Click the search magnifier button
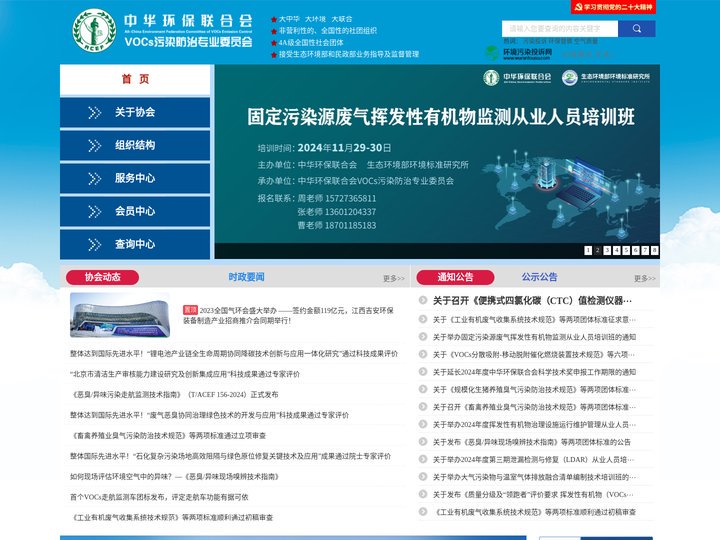Viewport: 720px width, 540px height. coord(636,28)
